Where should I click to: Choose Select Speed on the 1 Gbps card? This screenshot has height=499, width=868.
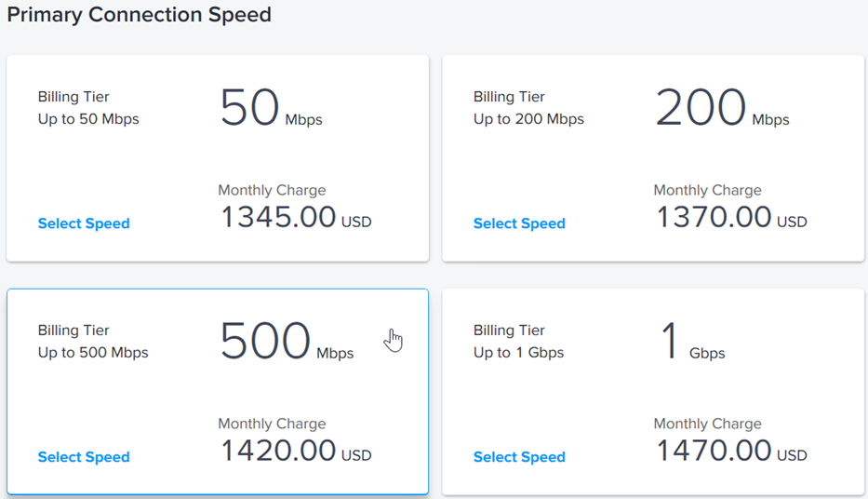click(x=519, y=457)
